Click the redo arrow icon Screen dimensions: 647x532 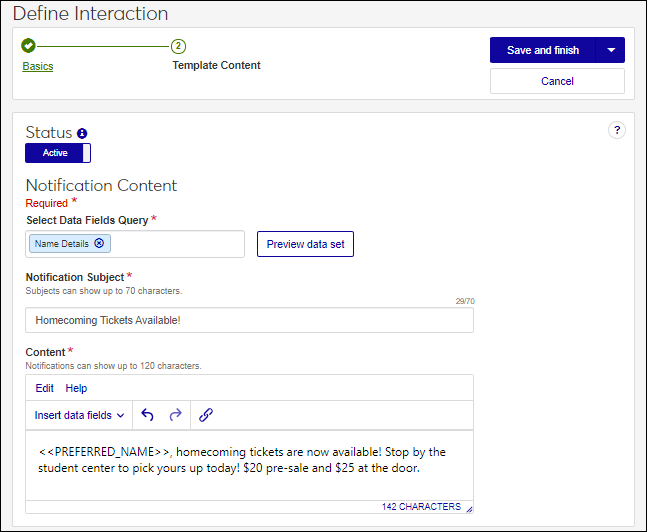(176, 415)
